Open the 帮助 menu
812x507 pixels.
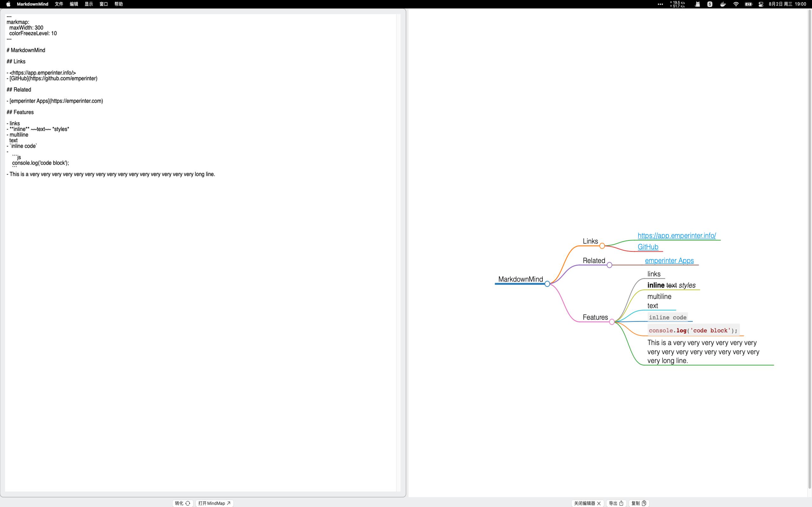click(x=118, y=4)
